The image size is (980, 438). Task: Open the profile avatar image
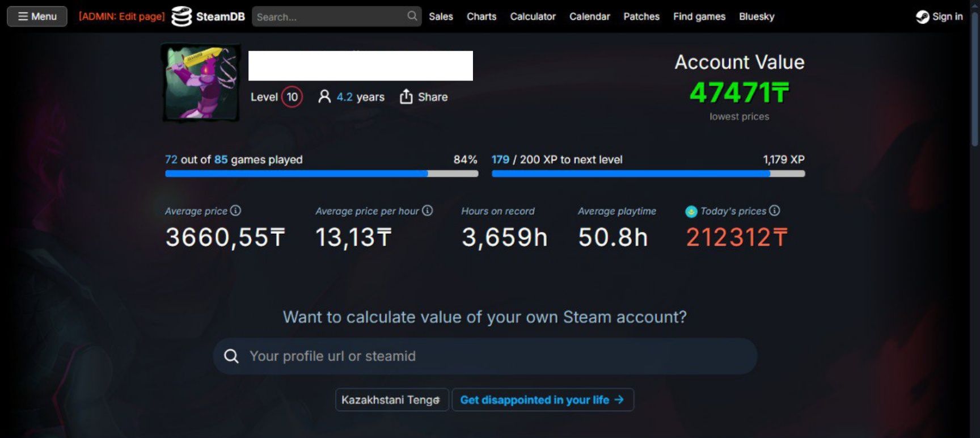pos(201,83)
